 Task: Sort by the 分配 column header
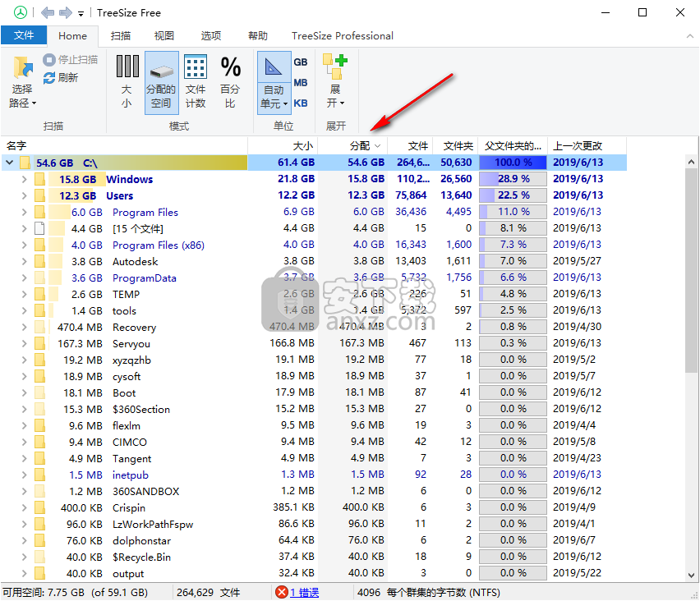352,146
